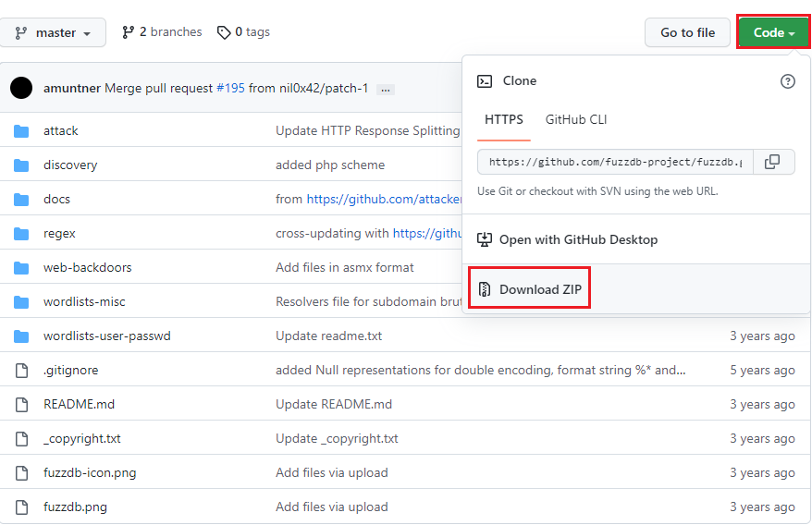Open commit 'Update README.md' message
The height and width of the screenshot is (525, 812).
point(334,404)
